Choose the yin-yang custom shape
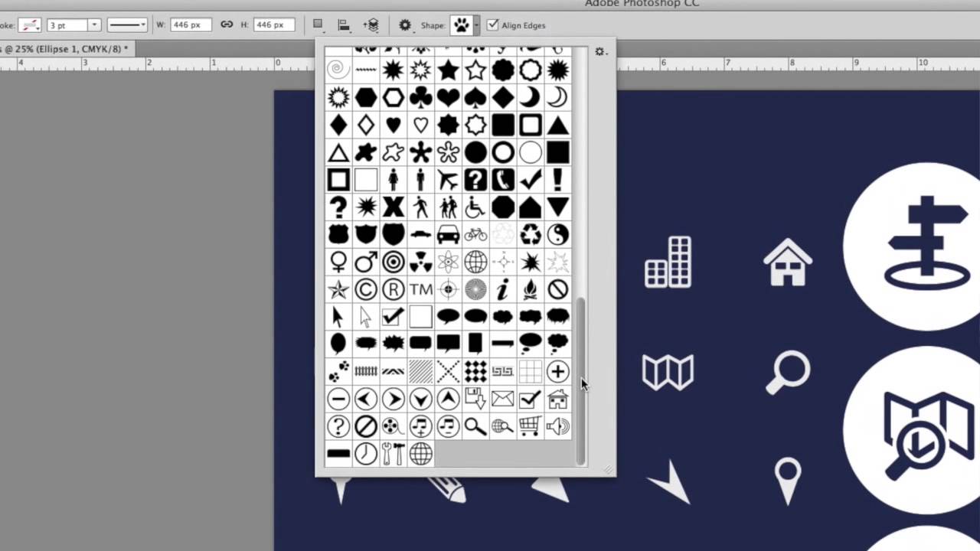The height and width of the screenshot is (551, 980). tap(557, 233)
